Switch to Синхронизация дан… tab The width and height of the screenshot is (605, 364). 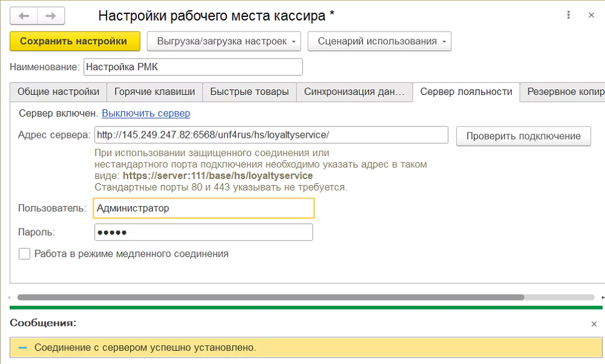click(354, 92)
